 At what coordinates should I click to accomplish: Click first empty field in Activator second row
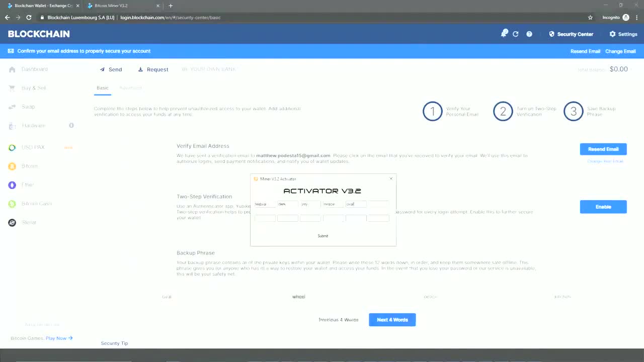pyautogui.click(x=265, y=218)
